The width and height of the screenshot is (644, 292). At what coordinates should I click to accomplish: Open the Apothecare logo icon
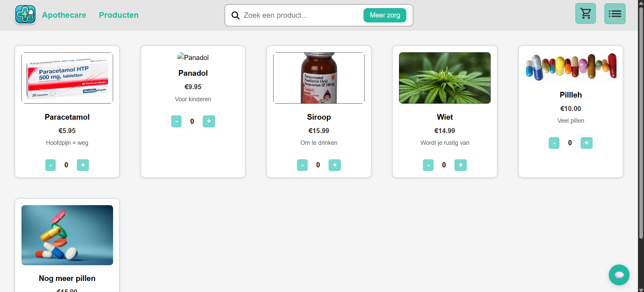25,14
